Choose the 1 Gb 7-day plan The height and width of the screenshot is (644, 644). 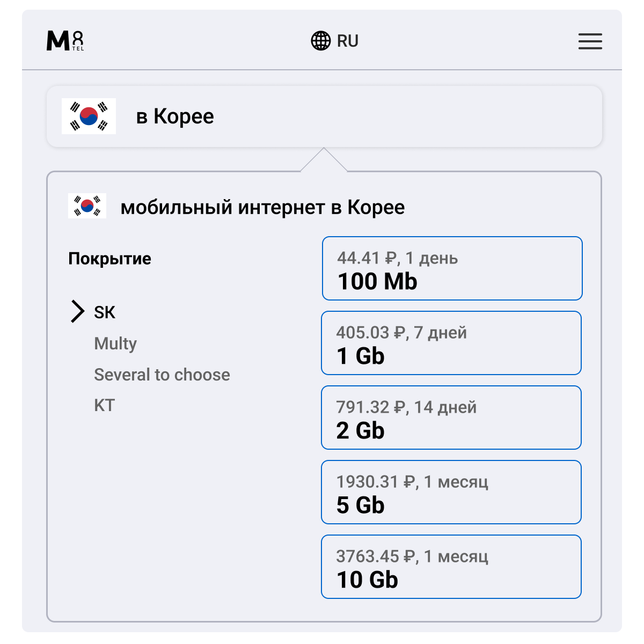point(451,343)
